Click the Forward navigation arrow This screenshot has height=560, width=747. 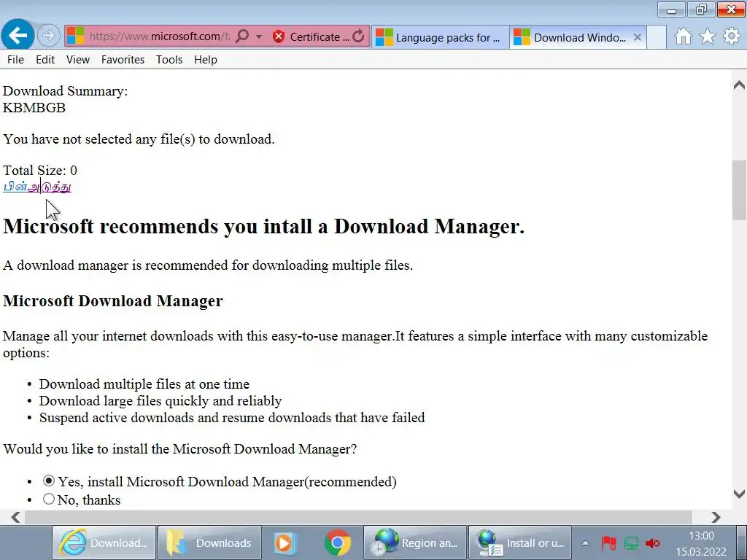pyautogui.click(x=48, y=36)
